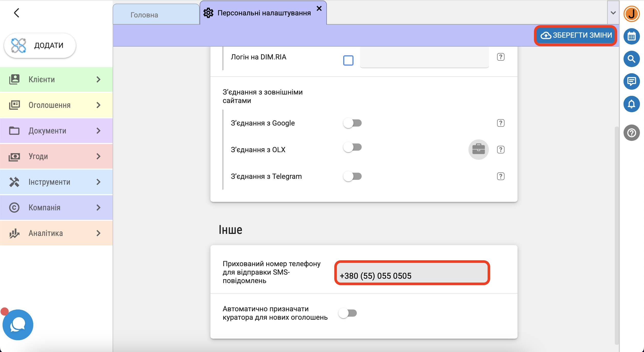Click help icon for Telegram connection

pos(501,176)
